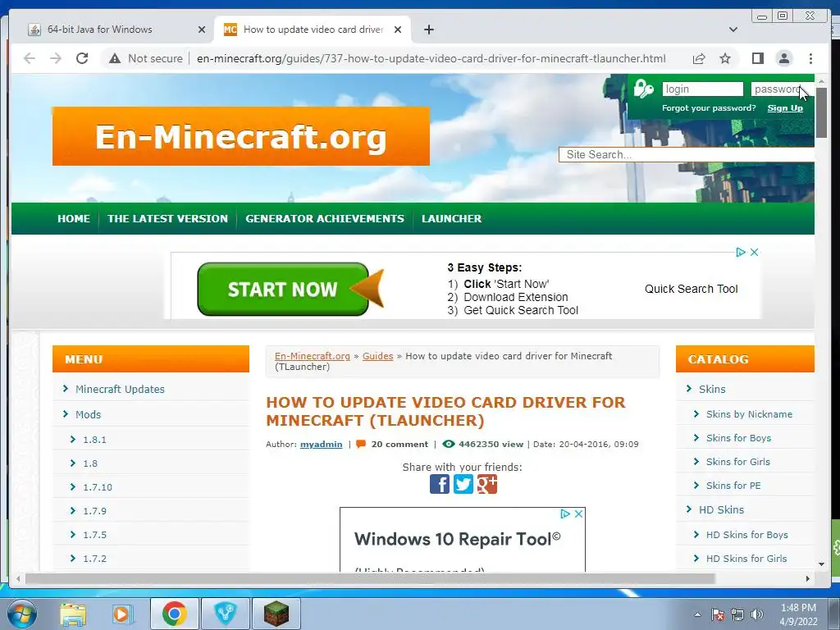The height and width of the screenshot is (630, 840).
Task: Close the Windows 10 Repair Tool ad
Action: click(578, 514)
